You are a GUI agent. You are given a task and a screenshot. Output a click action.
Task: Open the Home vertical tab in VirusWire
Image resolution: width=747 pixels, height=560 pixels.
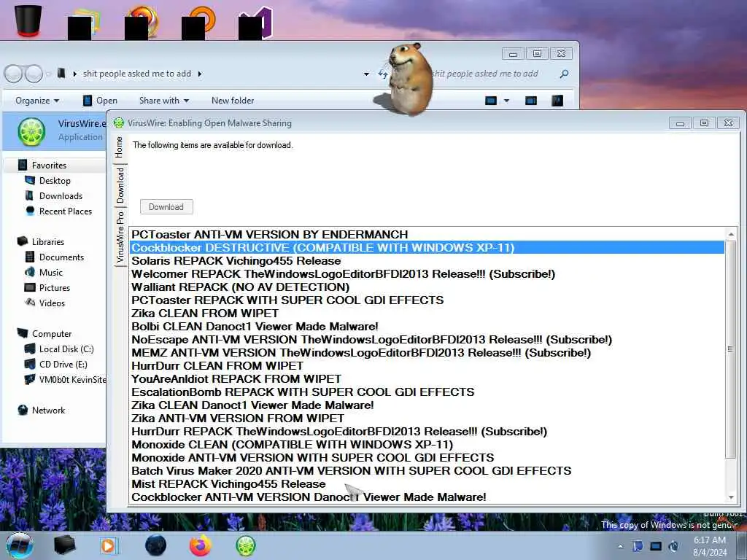(x=119, y=147)
